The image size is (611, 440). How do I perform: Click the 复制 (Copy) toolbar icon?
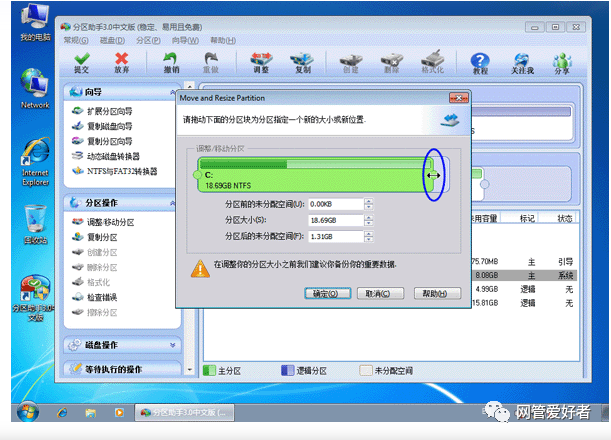click(302, 63)
